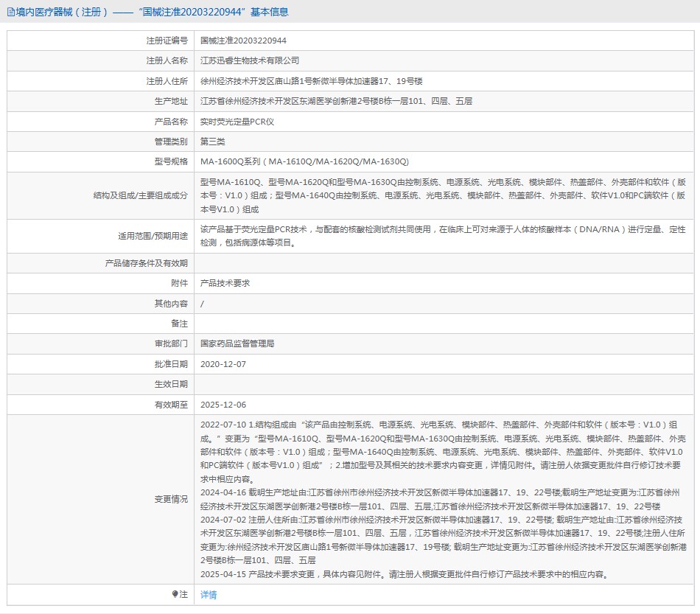Open the 详情 link in the 注 row
Image resolution: width=700 pixels, height=614 pixels.
point(208,594)
